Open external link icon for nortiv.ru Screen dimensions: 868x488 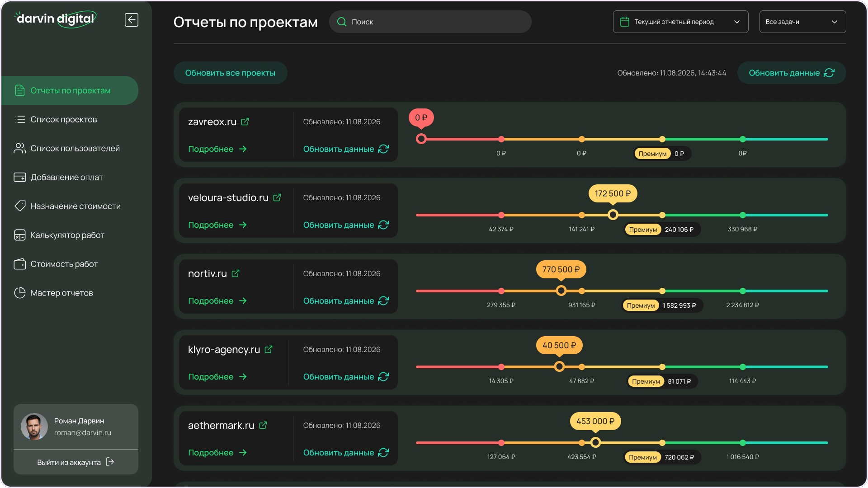[x=236, y=273]
